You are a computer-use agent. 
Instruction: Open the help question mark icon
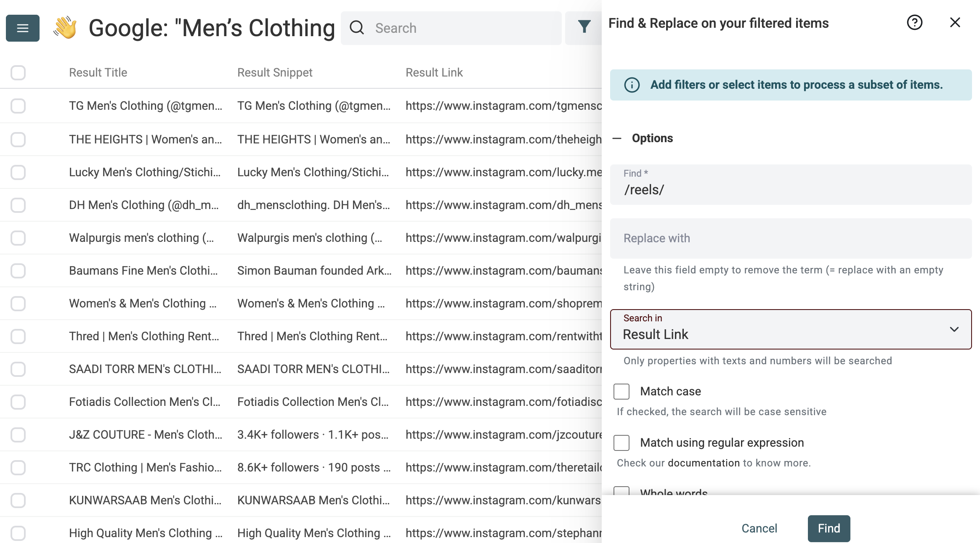tap(914, 23)
